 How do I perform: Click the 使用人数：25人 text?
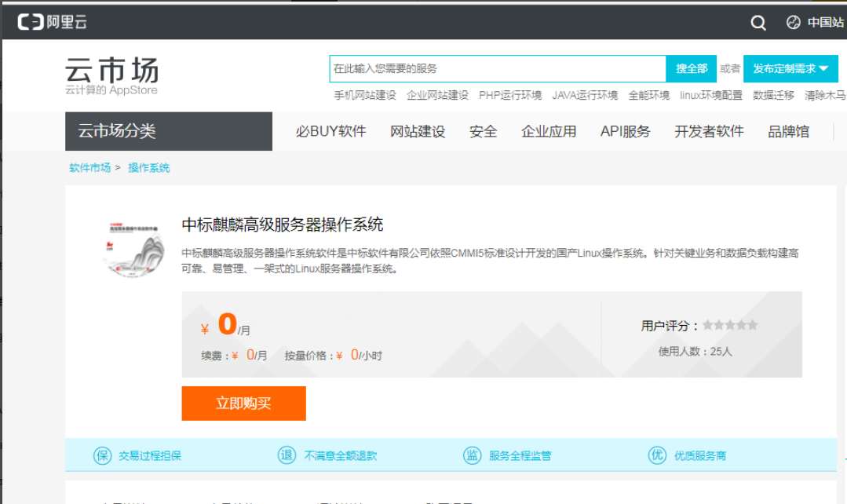click(695, 352)
